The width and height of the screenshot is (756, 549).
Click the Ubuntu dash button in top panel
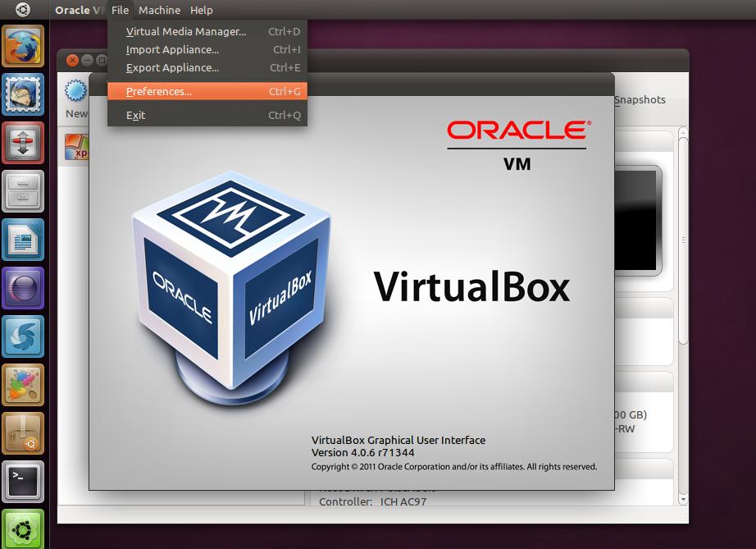click(x=22, y=10)
